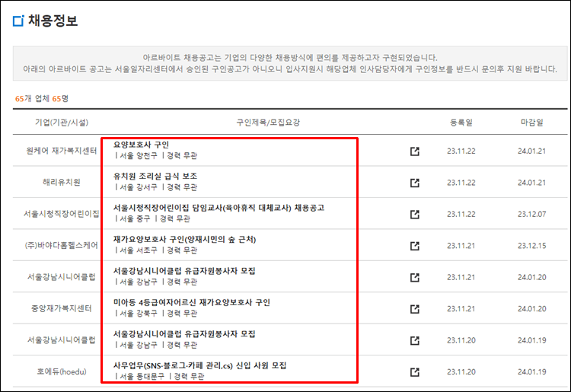Open 서울시청직장어린이집 담임교사 채용공고 title
The width and height of the screenshot is (571, 392).
pyautogui.click(x=219, y=207)
